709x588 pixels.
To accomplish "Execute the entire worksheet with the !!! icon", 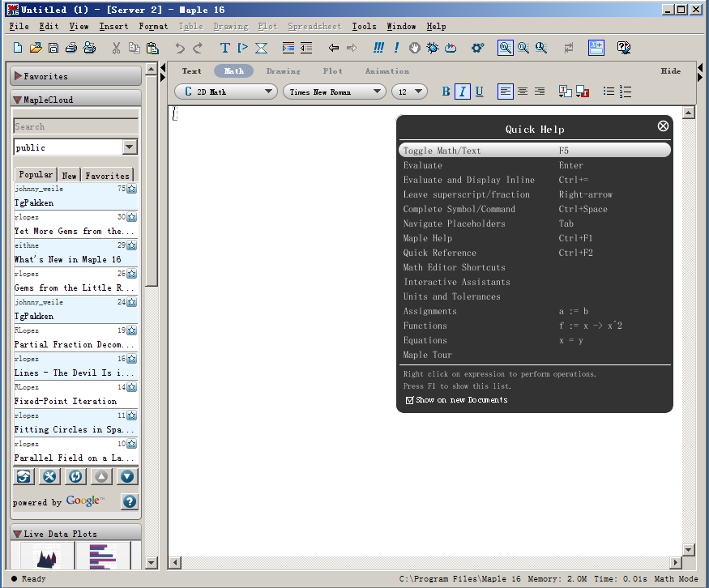I will point(378,48).
